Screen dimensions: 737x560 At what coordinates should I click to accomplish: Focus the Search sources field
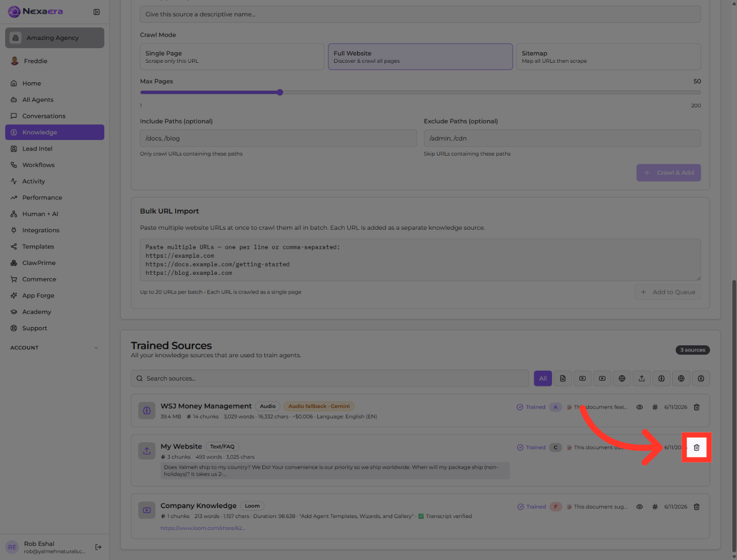330,379
